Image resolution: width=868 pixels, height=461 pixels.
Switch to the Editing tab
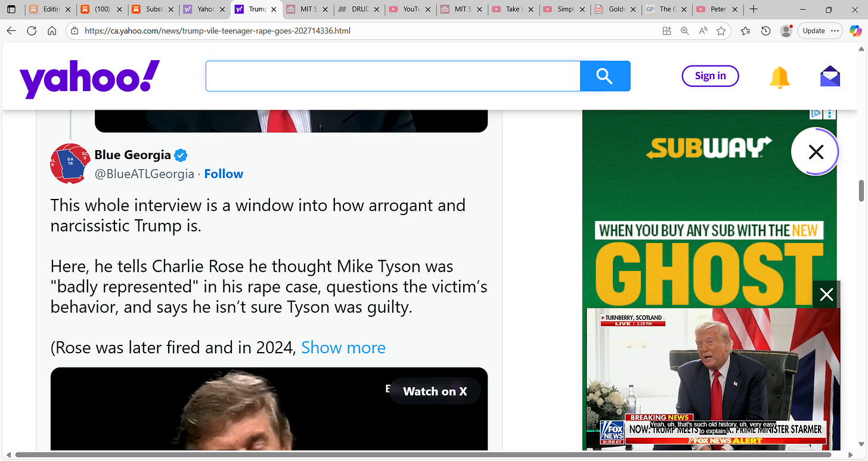[49, 10]
